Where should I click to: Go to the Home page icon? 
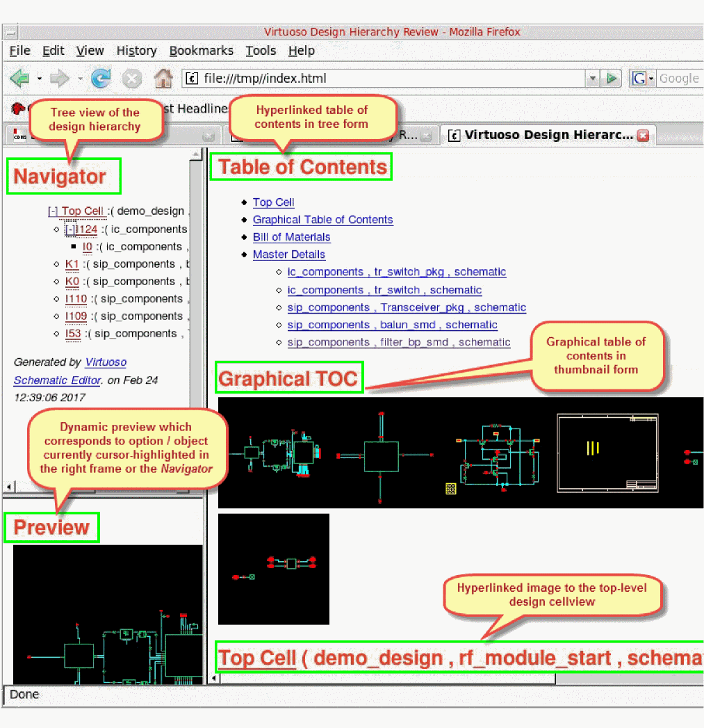(163, 79)
